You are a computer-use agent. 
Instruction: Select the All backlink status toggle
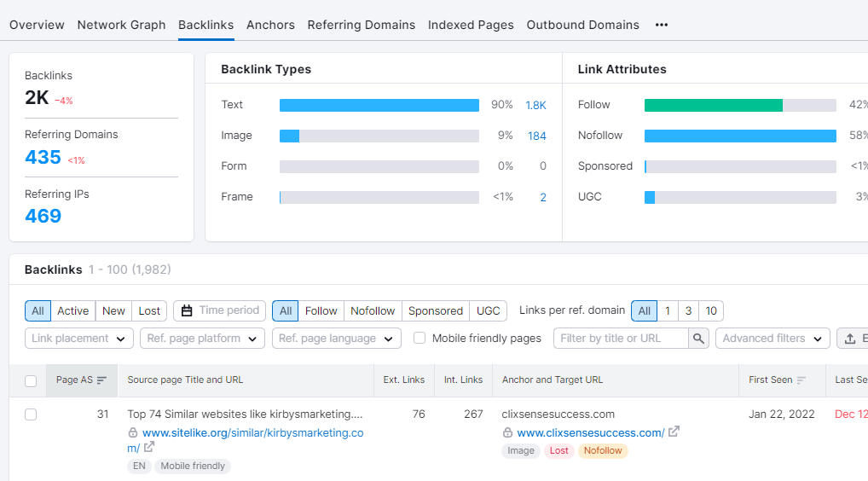tap(38, 310)
